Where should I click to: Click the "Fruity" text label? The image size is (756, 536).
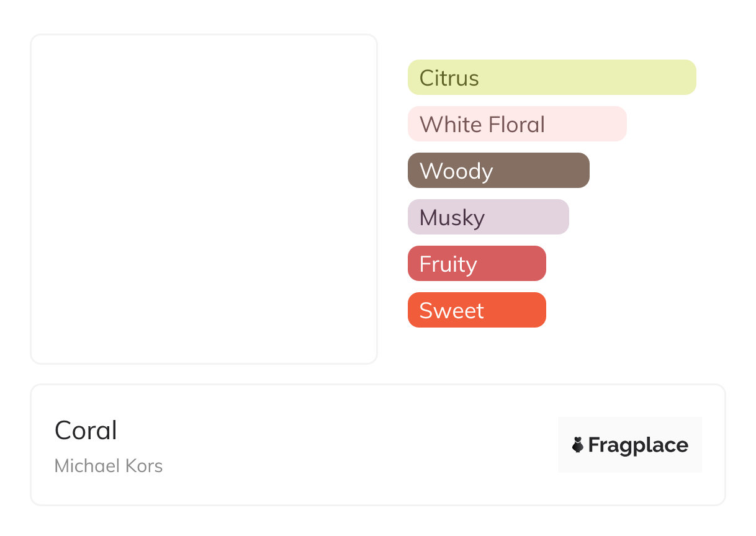pyautogui.click(x=448, y=264)
